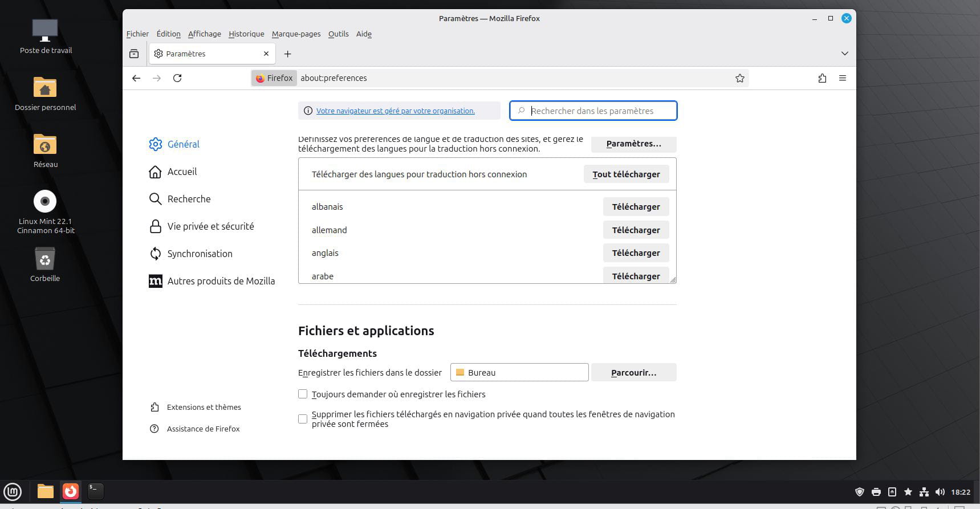This screenshot has height=509, width=980.
Task: Open the recent browsing view icon beside the tab
Action: click(x=134, y=54)
